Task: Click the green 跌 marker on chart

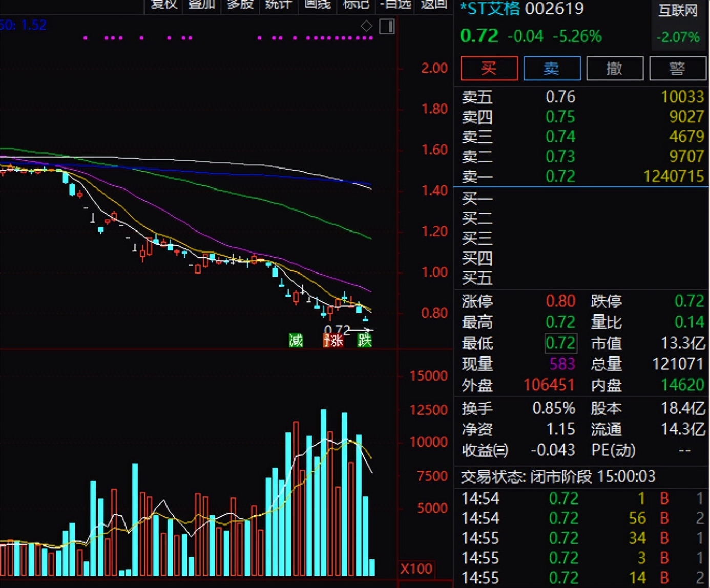Action: [x=364, y=340]
